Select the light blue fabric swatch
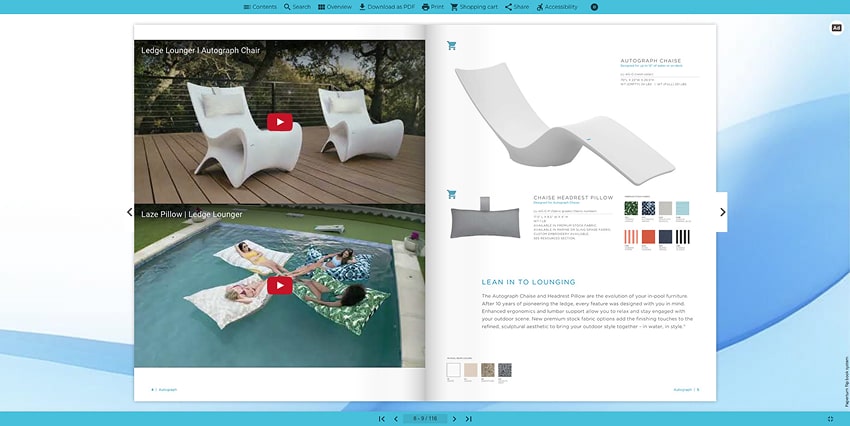850x426 pixels. 682,208
